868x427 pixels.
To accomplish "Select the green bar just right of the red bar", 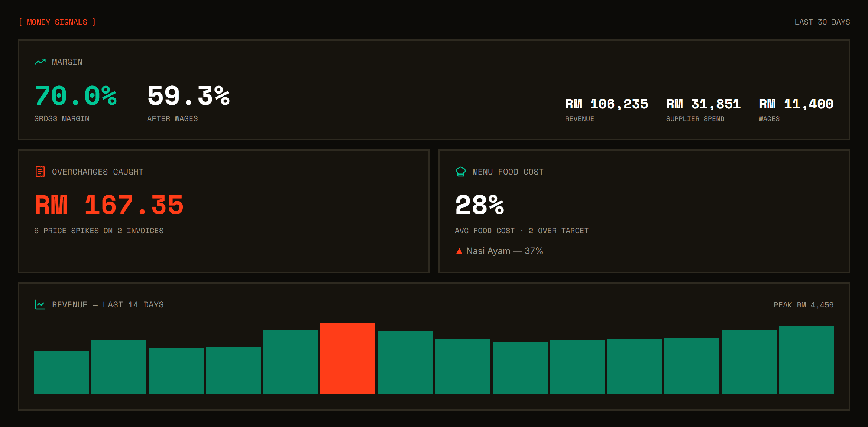I will tap(405, 363).
